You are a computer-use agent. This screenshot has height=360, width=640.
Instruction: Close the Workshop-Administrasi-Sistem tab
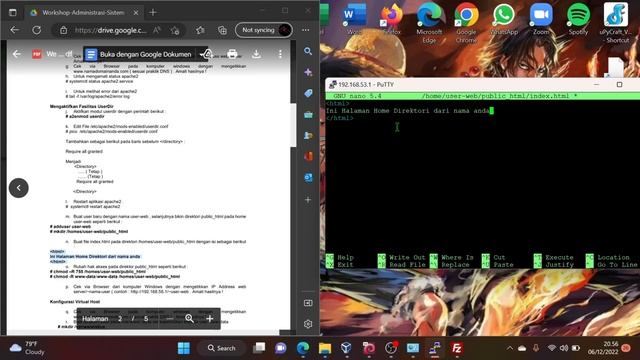(x=136, y=13)
